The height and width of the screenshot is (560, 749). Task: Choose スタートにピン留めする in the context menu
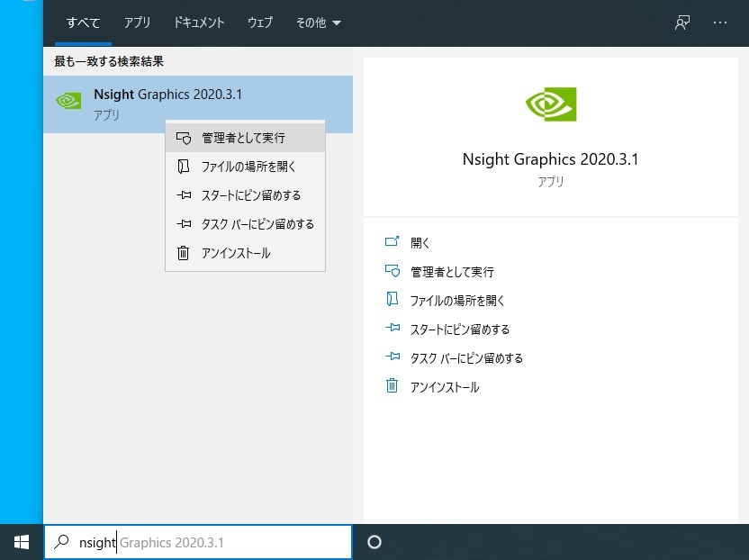[x=245, y=195]
